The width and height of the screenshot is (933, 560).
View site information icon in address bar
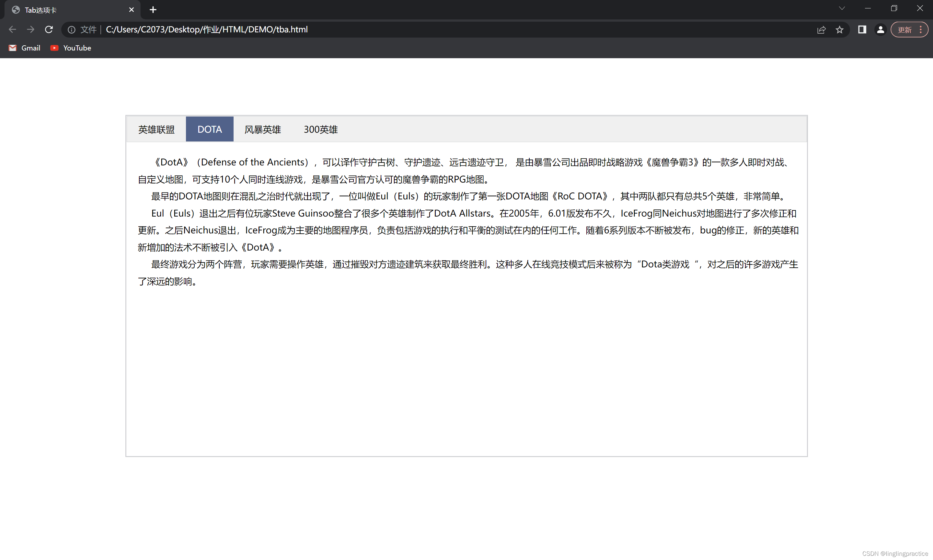tap(71, 29)
